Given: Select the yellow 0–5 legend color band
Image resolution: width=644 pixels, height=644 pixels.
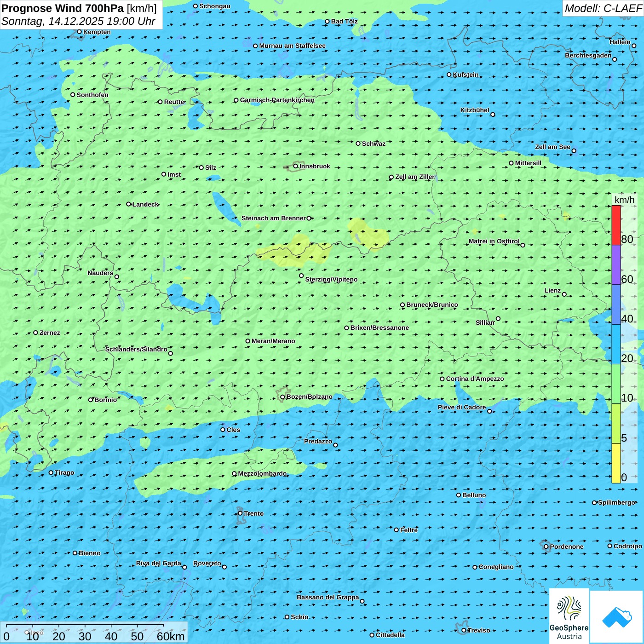Looking at the screenshot, I should (x=616, y=463).
